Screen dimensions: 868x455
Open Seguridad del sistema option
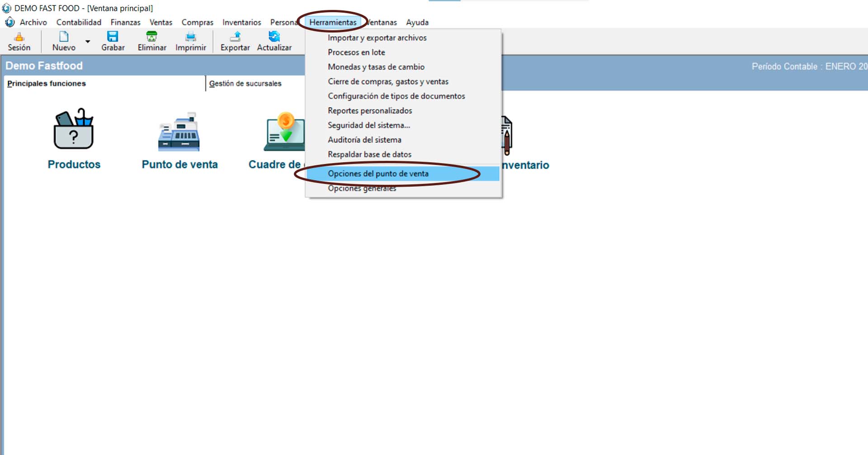(368, 125)
